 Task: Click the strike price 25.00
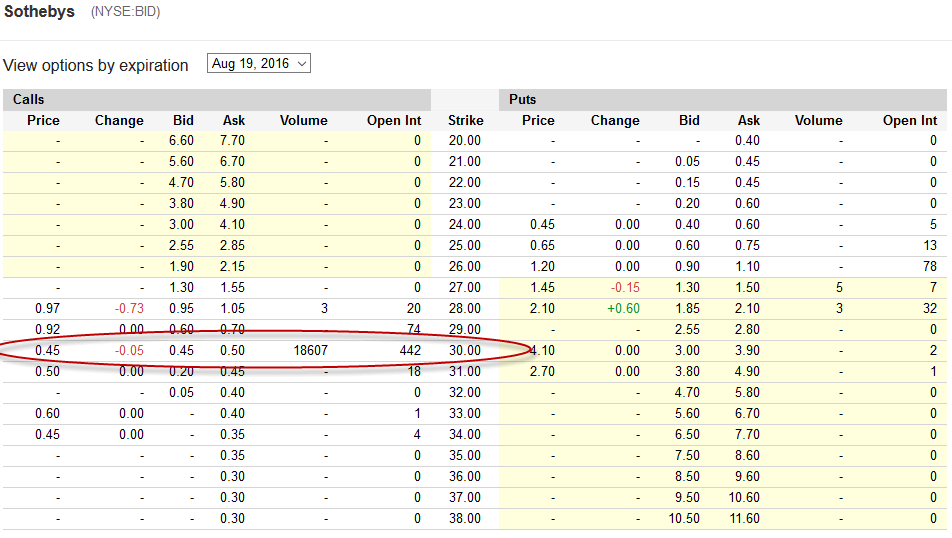pos(465,245)
